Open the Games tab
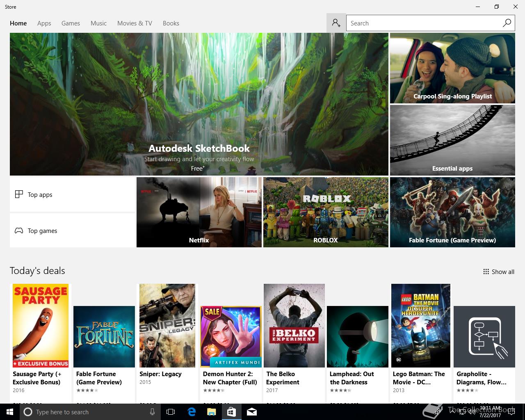Screen dimensions: 525x420 pyautogui.click(x=71, y=23)
